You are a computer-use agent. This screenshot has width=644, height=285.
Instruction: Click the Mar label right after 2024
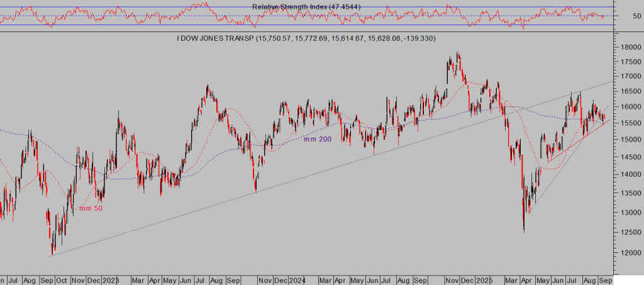pyautogui.click(x=325, y=281)
